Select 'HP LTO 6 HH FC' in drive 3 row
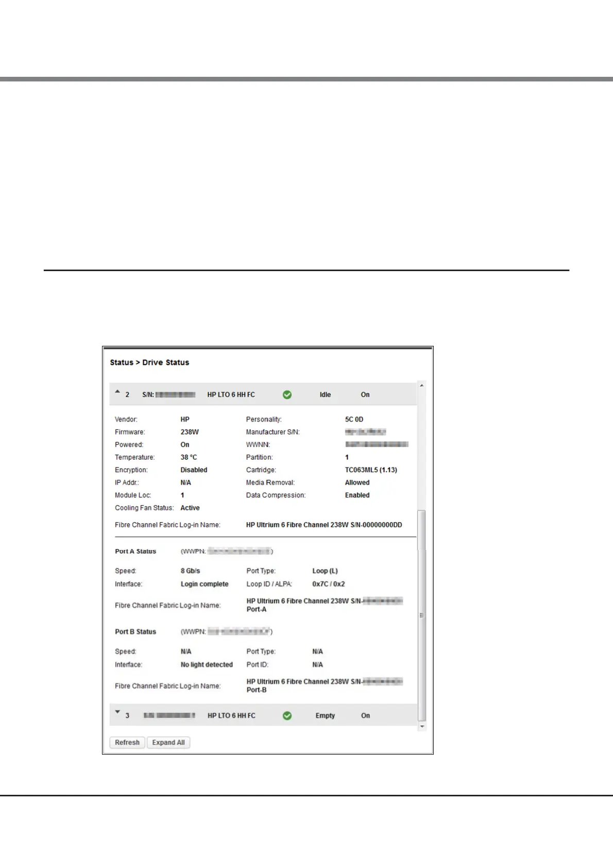Viewport: 613px width, 868px height. [231, 715]
